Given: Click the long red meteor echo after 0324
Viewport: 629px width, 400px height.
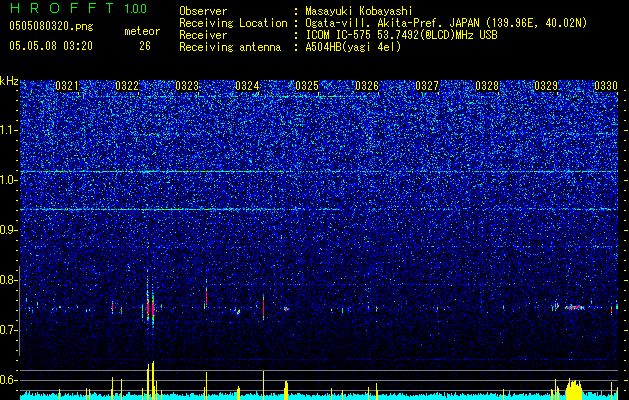Looking at the screenshot, I should pos(264,307).
